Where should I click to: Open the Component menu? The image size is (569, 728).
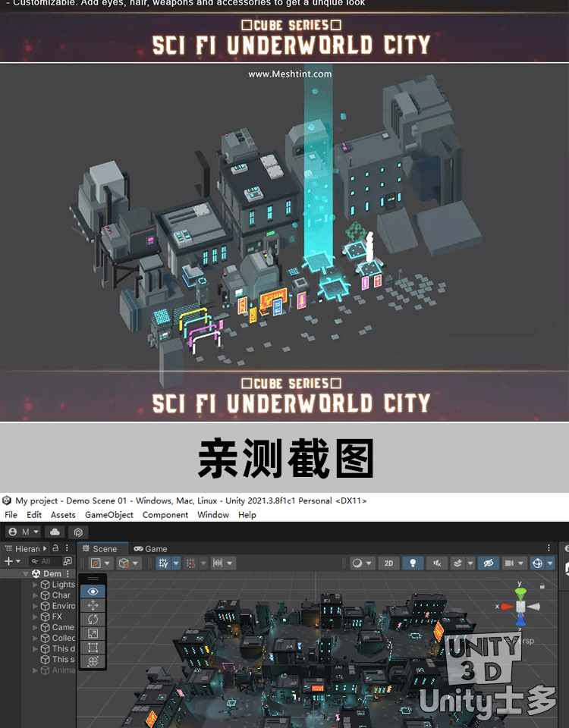tap(165, 515)
